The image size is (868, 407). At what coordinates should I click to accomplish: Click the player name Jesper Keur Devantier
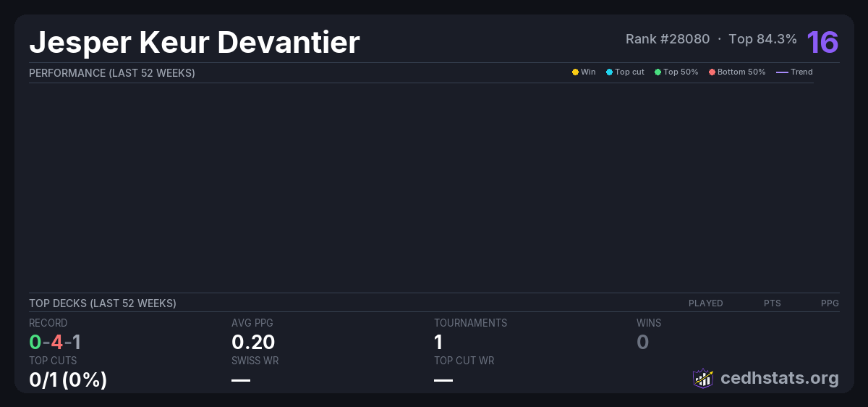194,43
